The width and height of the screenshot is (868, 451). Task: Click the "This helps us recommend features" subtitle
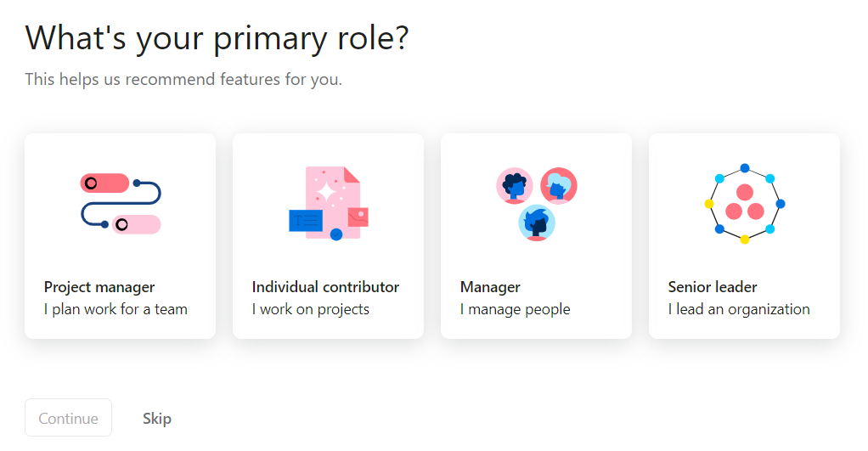(183, 80)
